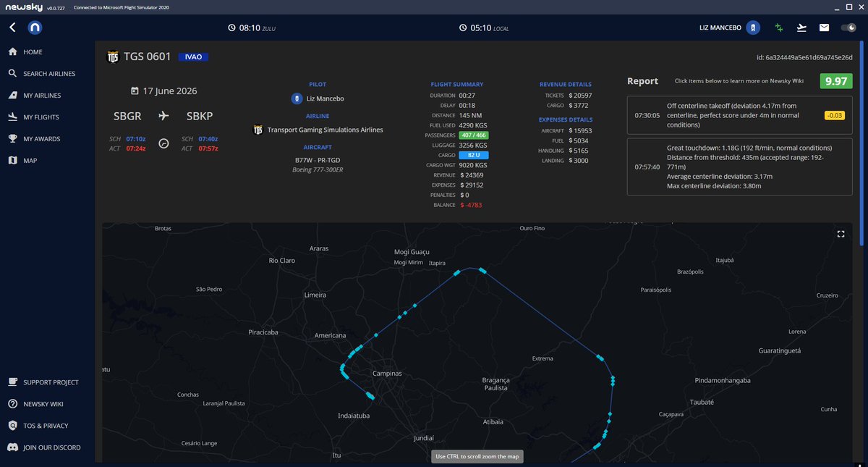Viewport: 868px width, 467px height.
Task: Click the red balance $ -4783 value
Action: point(471,205)
